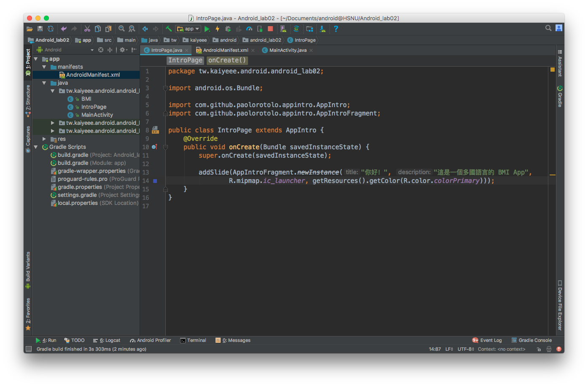Collapse the manifests folder node
The image size is (588, 387).
pos(44,67)
